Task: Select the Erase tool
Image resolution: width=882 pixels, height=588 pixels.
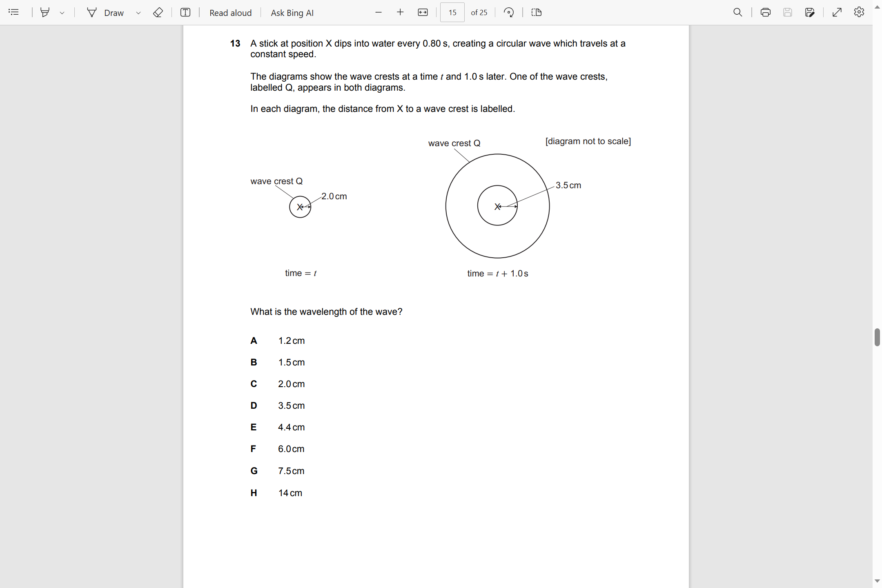Action: (158, 12)
